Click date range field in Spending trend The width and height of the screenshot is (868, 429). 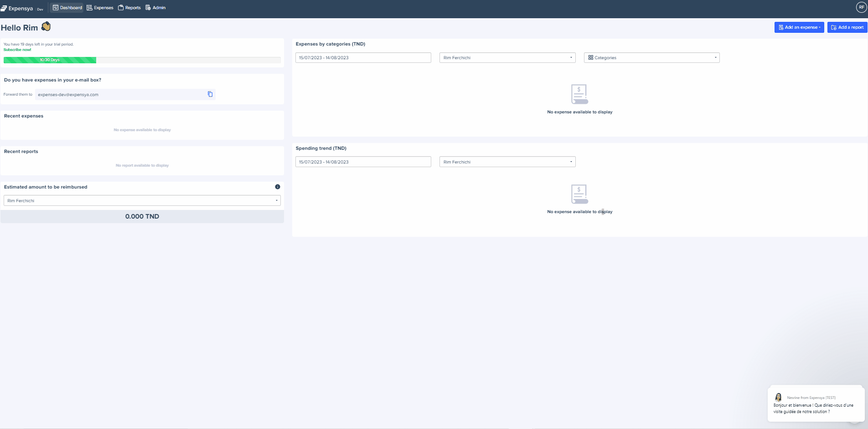tap(363, 162)
